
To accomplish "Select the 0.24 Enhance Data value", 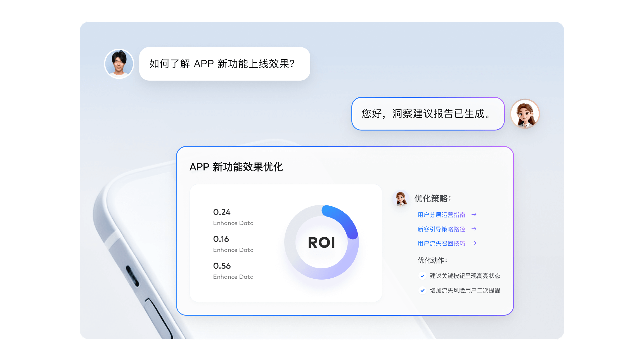I will (x=222, y=212).
